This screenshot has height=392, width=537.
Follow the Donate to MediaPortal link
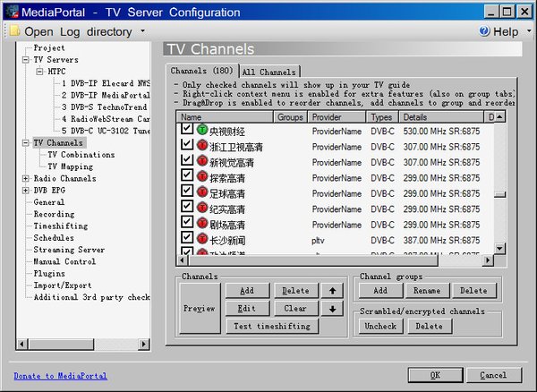(x=60, y=376)
